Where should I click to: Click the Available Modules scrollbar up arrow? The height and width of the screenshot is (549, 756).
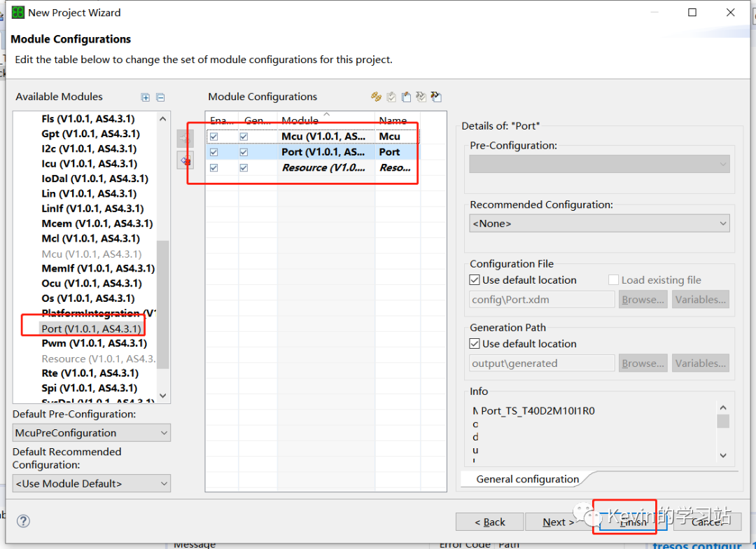pos(163,118)
